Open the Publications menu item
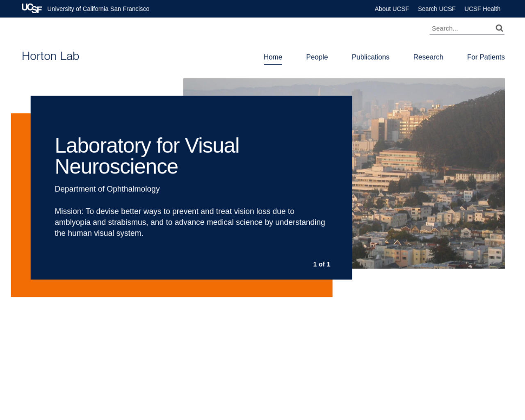 click(x=370, y=57)
